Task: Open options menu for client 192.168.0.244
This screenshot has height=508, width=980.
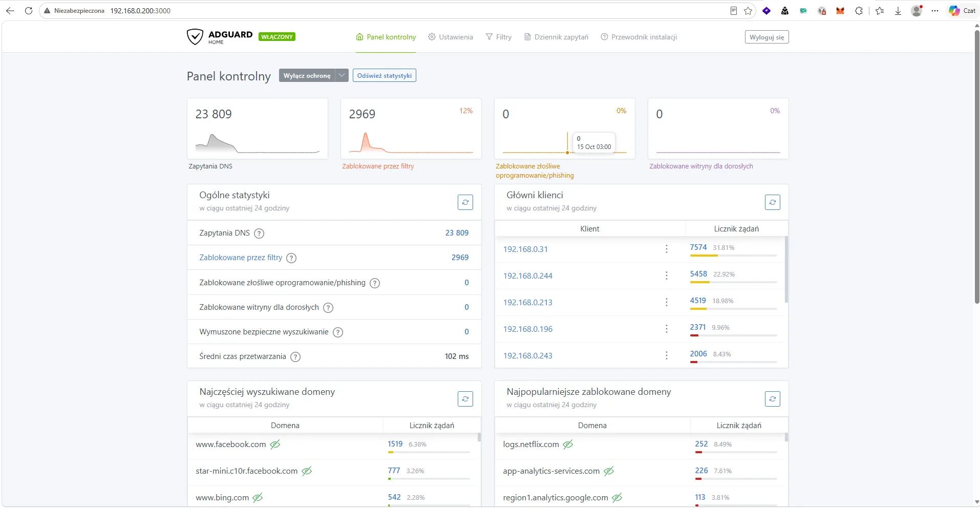Action: pyautogui.click(x=666, y=276)
